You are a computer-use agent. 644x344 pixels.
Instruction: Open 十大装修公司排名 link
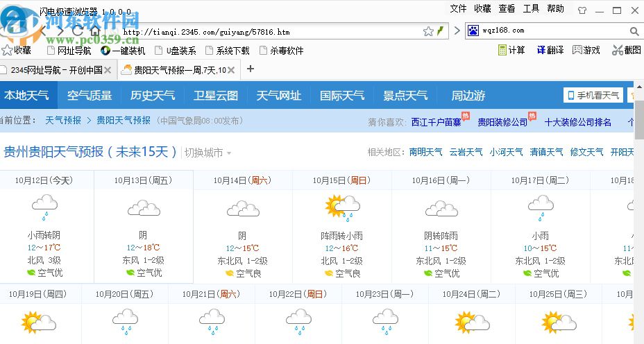pyautogui.click(x=578, y=122)
